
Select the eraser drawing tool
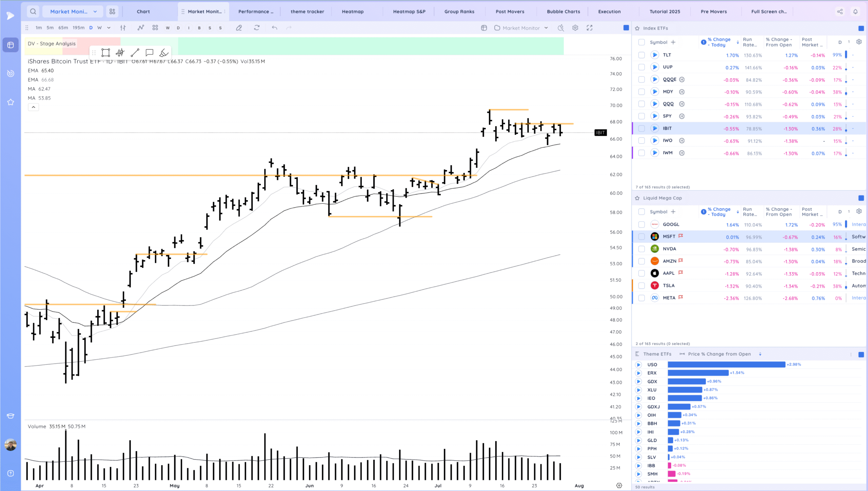(x=164, y=53)
